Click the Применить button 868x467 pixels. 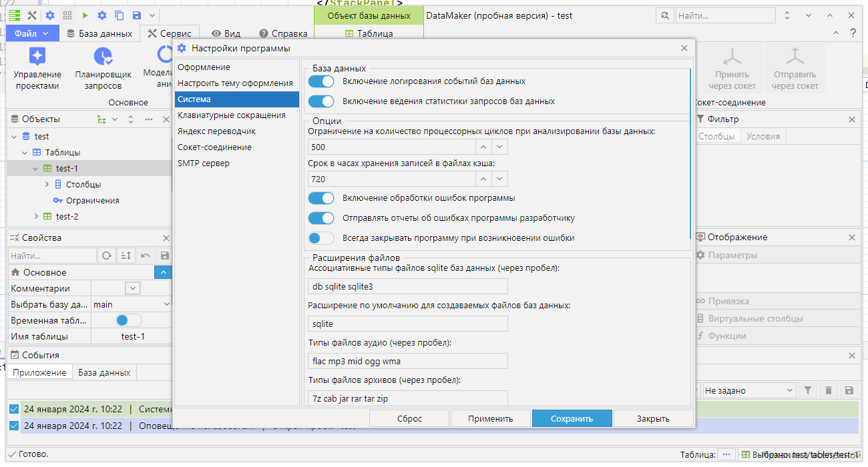[491, 418]
